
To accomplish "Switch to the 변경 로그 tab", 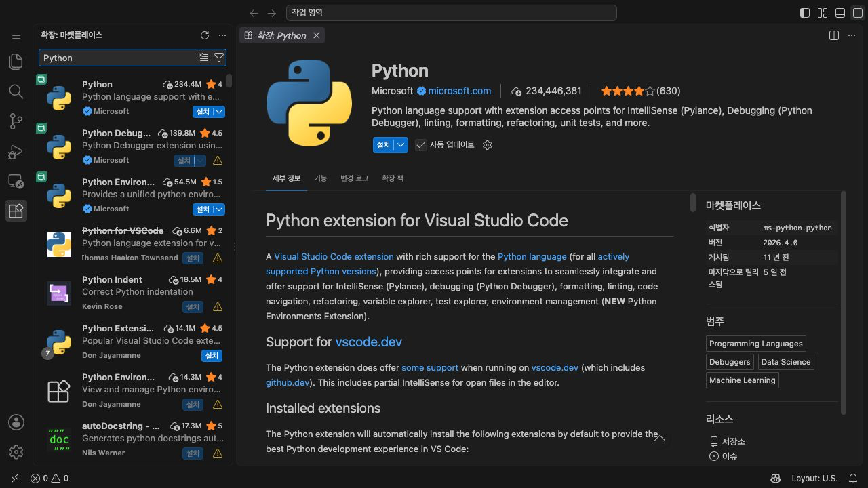I will (x=354, y=178).
